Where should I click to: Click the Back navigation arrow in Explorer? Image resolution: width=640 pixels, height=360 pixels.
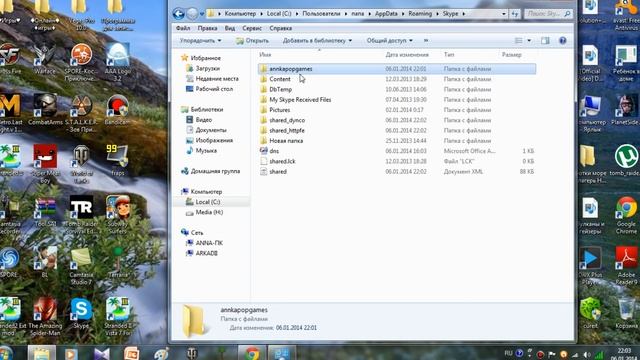(x=178, y=14)
